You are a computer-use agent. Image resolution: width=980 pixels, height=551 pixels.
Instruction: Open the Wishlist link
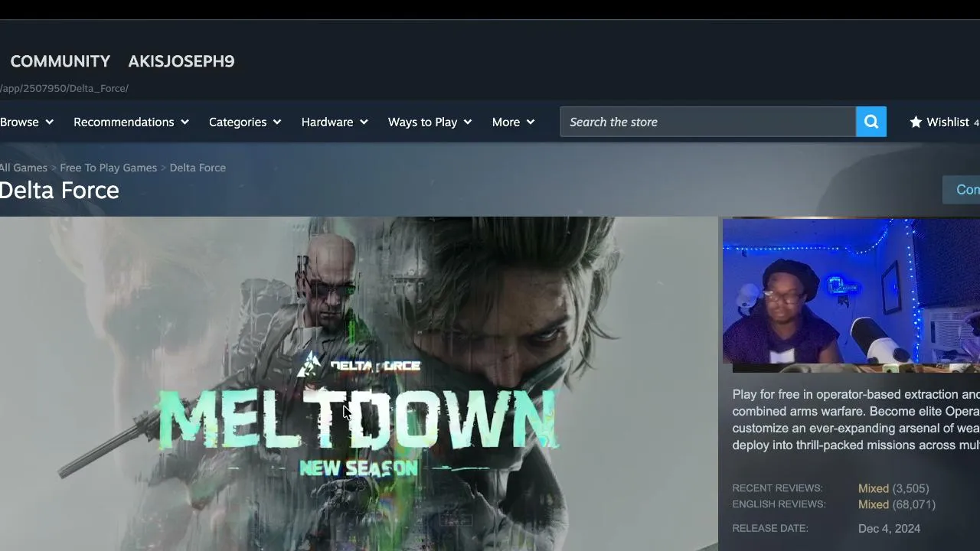[948, 122]
